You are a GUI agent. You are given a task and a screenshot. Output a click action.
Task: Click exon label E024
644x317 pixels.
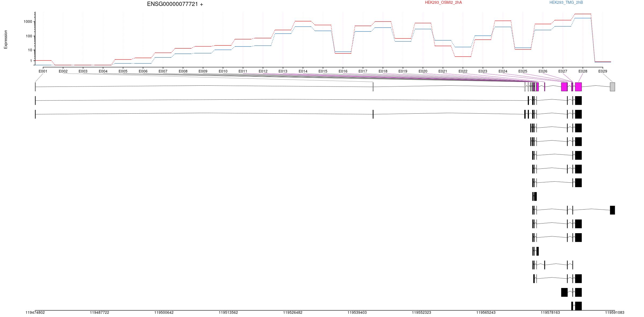(x=503, y=71)
